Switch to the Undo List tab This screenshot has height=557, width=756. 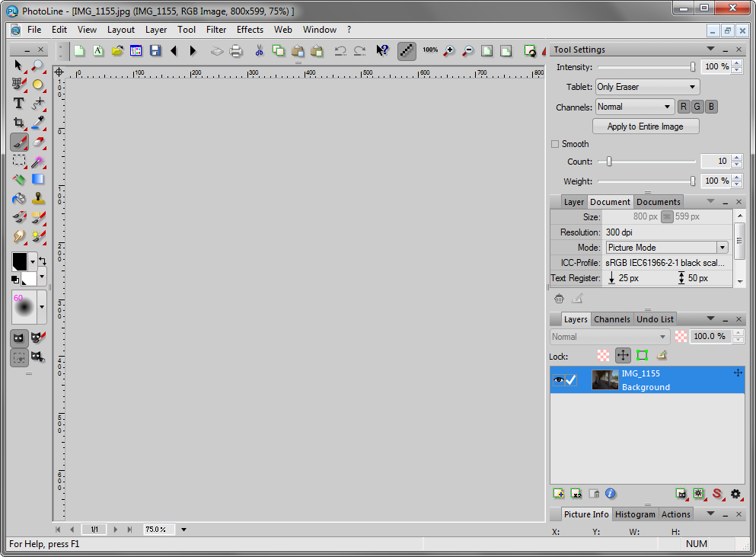tap(655, 319)
